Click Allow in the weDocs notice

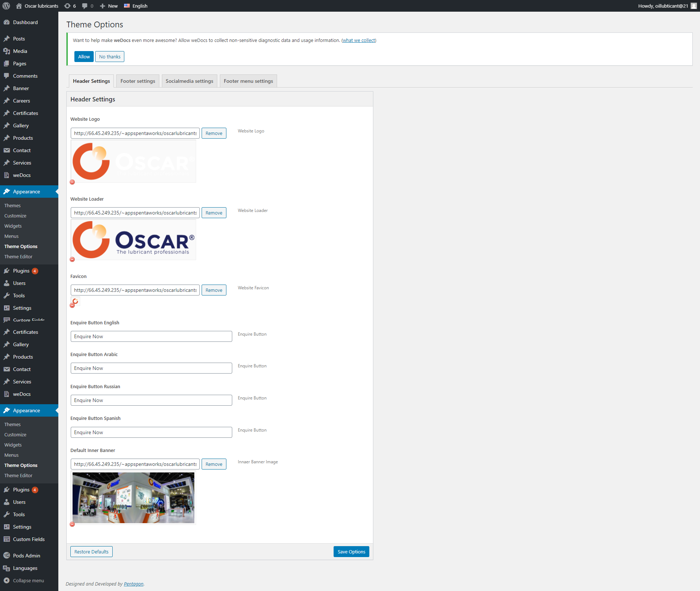coord(84,57)
